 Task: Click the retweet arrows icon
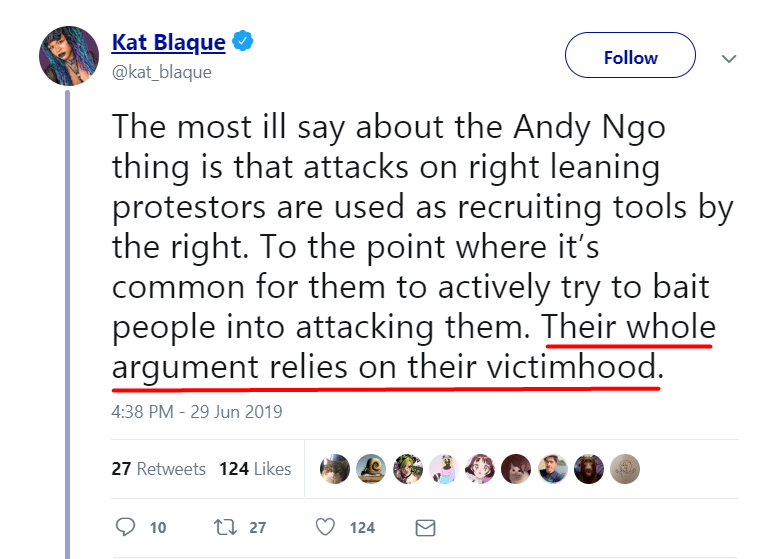pos(225,527)
